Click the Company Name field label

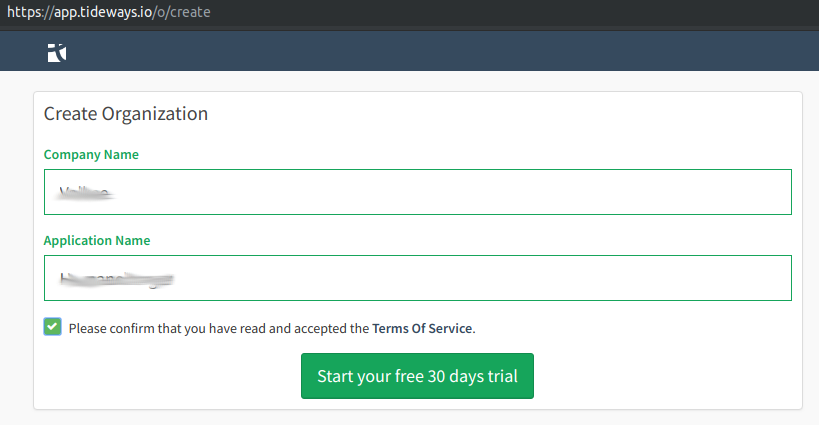click(91, 155)
